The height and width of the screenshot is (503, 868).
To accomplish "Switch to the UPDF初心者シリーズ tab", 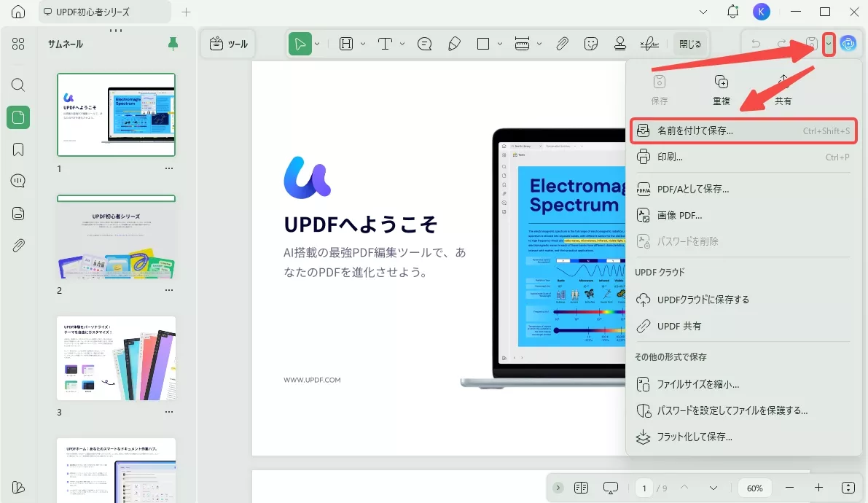I will point(105,12).
